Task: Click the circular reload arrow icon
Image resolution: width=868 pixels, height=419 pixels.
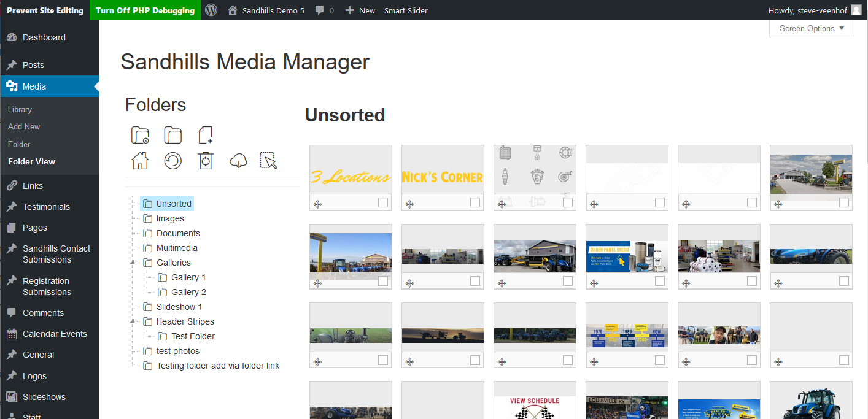Action: pos(173,161)
